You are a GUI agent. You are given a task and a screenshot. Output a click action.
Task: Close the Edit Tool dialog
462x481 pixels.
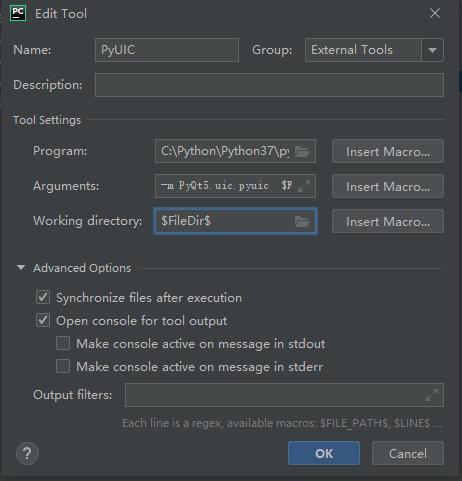point(435,13)
